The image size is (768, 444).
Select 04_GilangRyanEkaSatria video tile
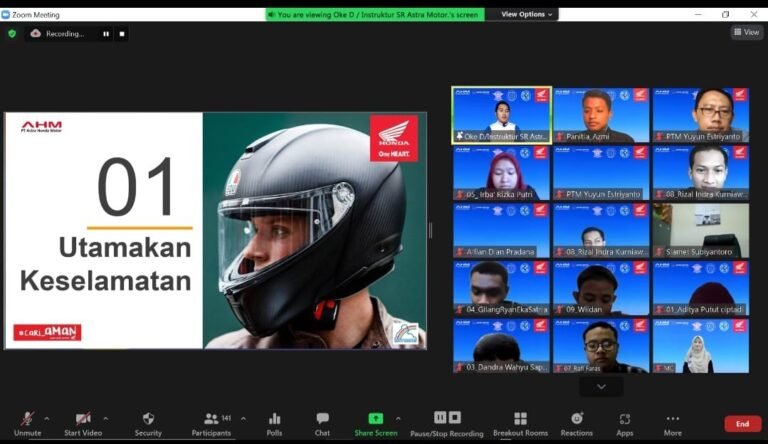click(x=502, y=288)
